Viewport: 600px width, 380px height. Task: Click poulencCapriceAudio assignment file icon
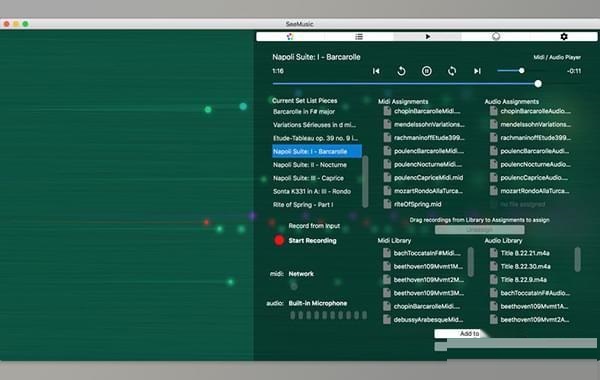[494, 178]
